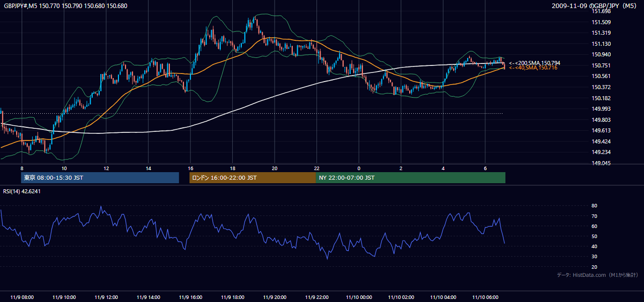
Task: Click the 11/9 16:00 bottom time label
Action: [190, 297]
